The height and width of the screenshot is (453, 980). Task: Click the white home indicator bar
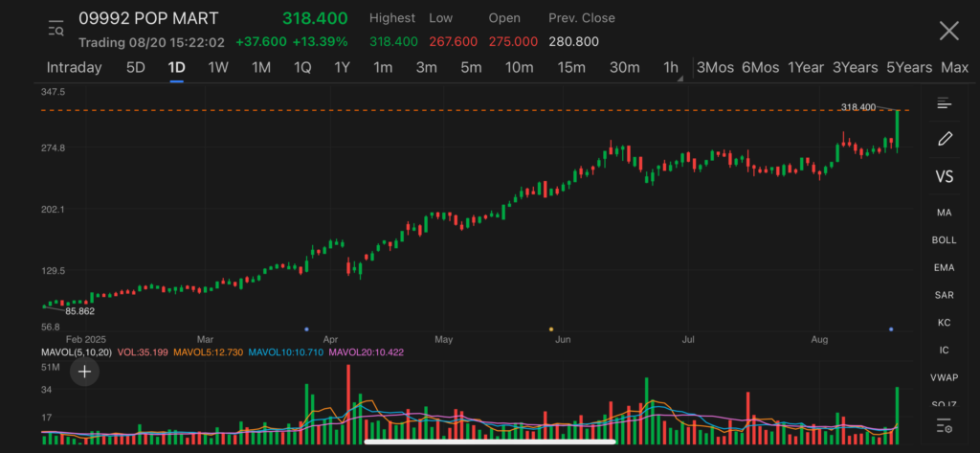[490, 442]
